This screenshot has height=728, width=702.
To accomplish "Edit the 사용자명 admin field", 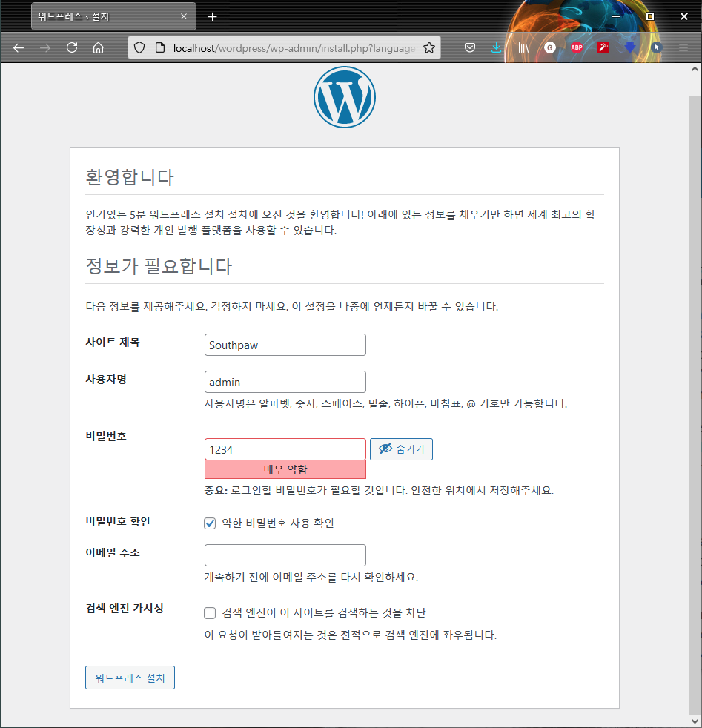I will [285, 382].
